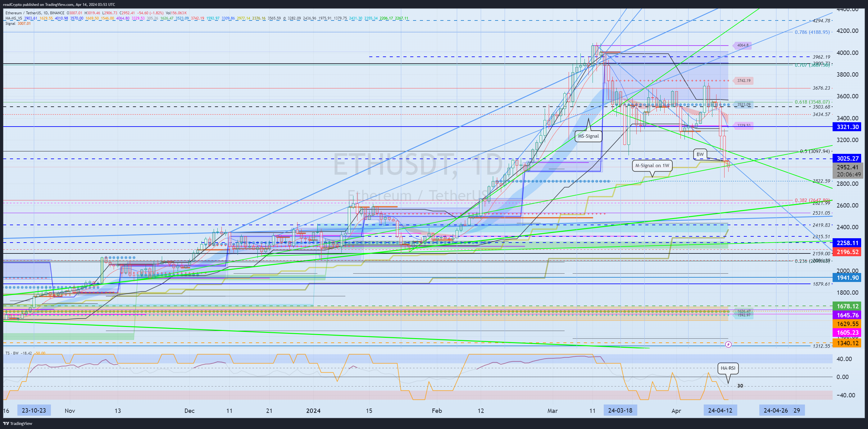This screenshot has height=429, width=868.
Task: Click the Dec label on time axis
Action: click(189, 411)
